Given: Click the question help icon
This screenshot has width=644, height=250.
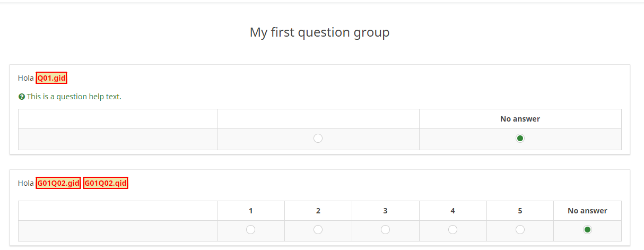Looking at the screenshot, I should pyautogui.click(x=22, y=97).
